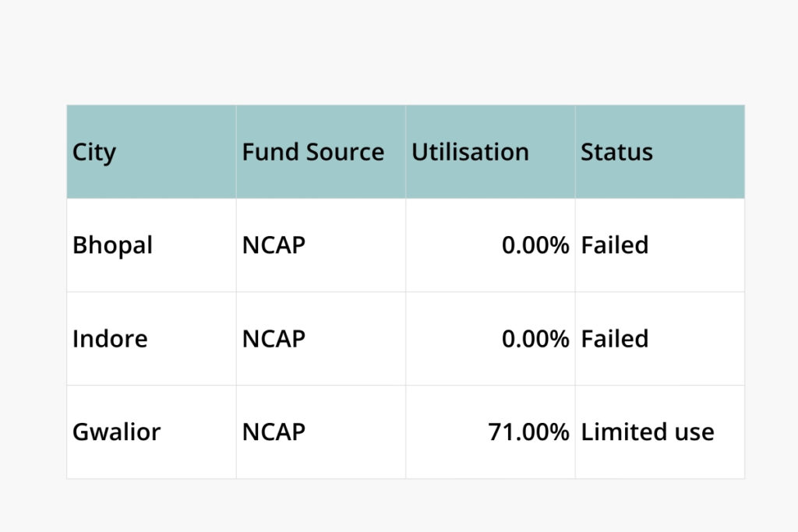Click the Indore city cell
Screen dimensions: 798x532
110,339
